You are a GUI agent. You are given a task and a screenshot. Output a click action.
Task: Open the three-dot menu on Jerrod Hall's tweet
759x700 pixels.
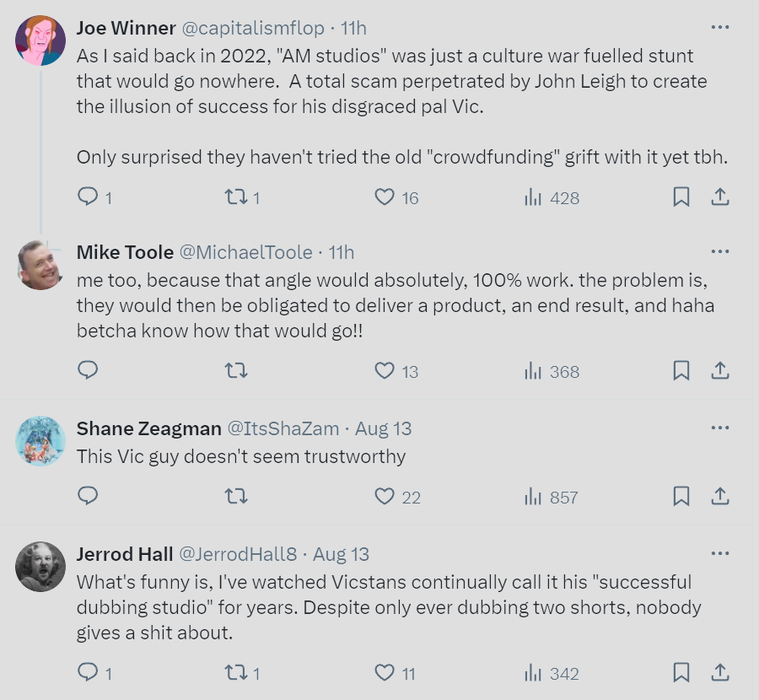pyautogui.click(x=721, y=553)
